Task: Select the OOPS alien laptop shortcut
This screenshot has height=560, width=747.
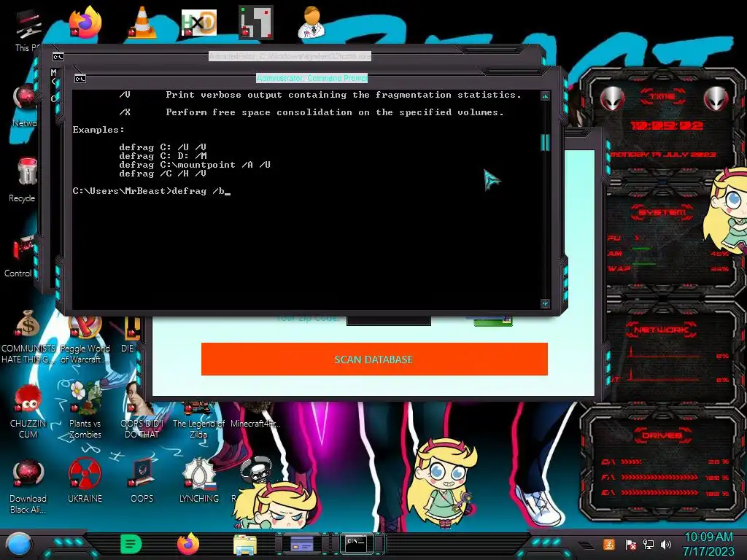Action: click(142, 481)
